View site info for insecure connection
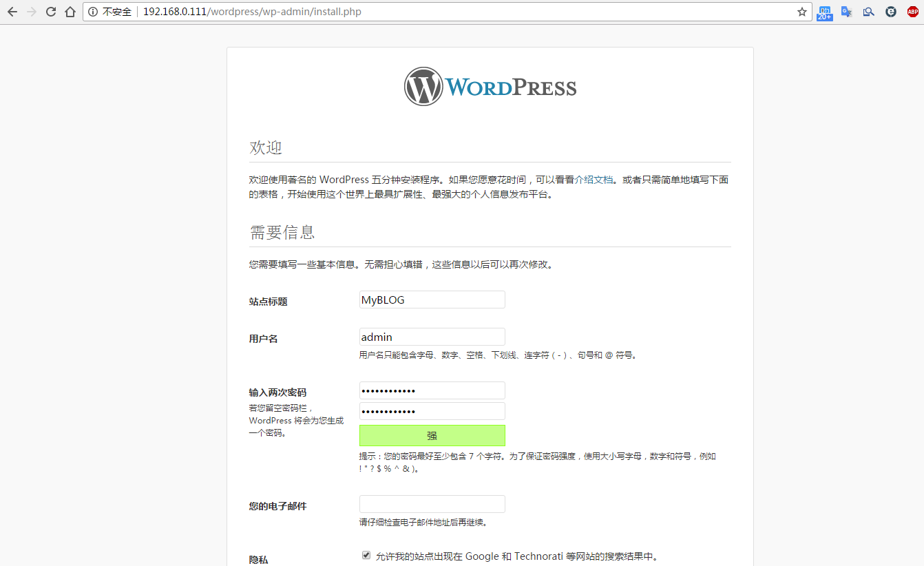This screenshot has width=924, height=566. tap(93, 12)
